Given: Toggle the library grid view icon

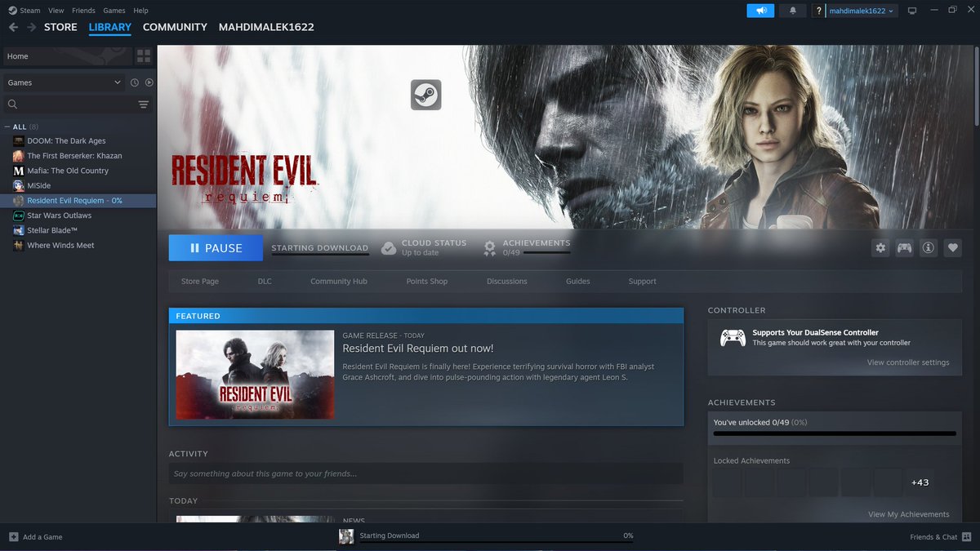Looking at the screenshot, I should (x=144, y=56).
